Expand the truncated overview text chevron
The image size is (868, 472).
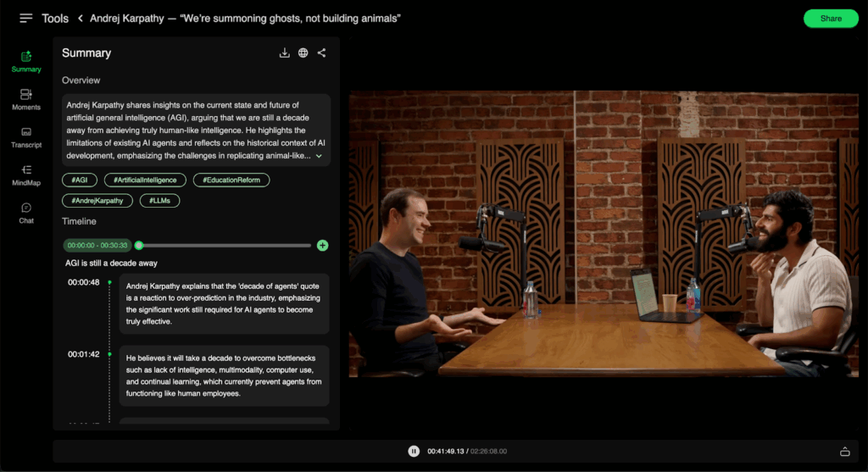point(319,156)
